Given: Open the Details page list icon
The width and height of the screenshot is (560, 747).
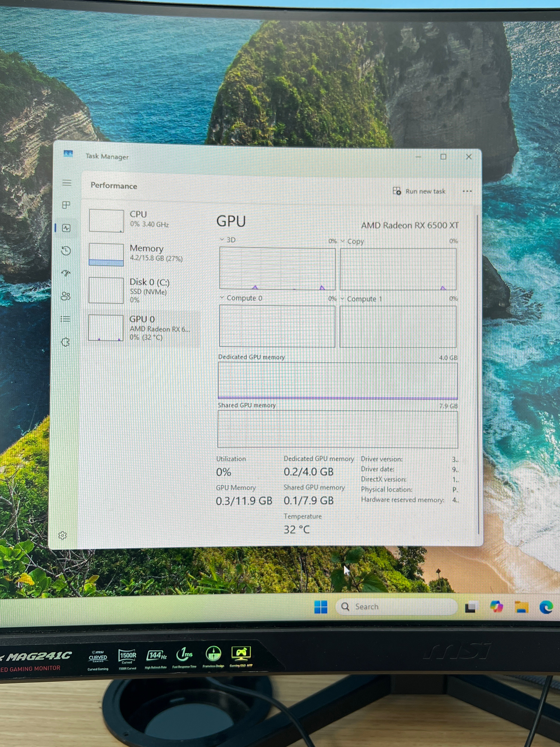Looking at the screenshot, I should tap(65, 319).
